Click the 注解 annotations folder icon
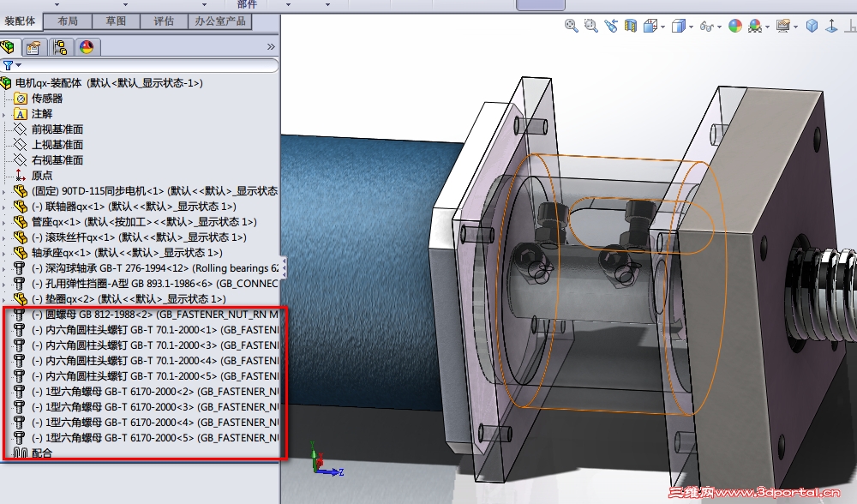The width and height of the screenshot is (857, 504). click(x=21, y=114)
